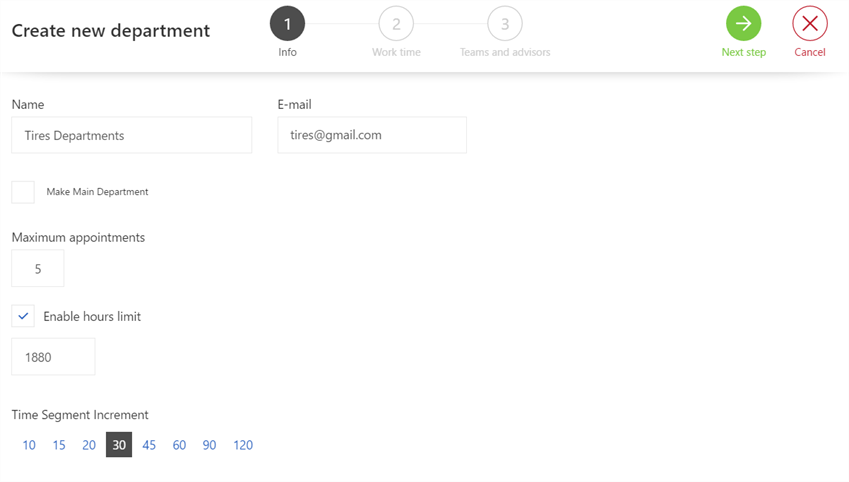Select 60 minute time segment increment
This screenshot has width=849, height=482.
(179, 445)
